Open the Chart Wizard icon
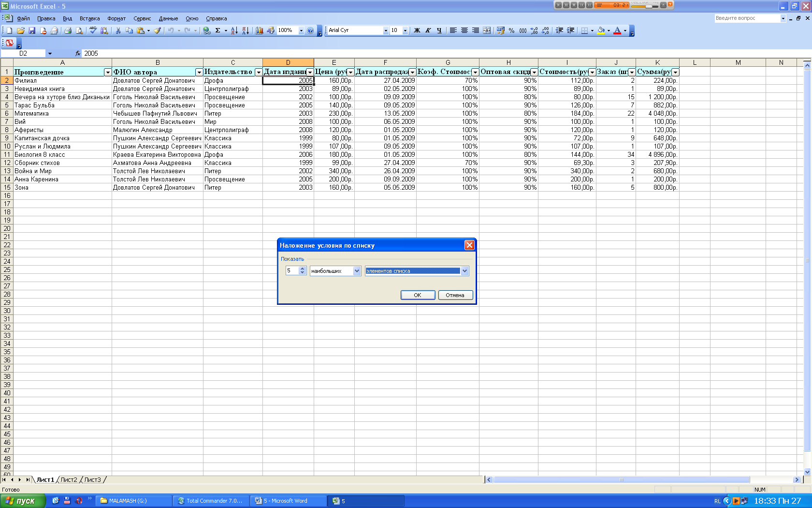 coord(260,30)
